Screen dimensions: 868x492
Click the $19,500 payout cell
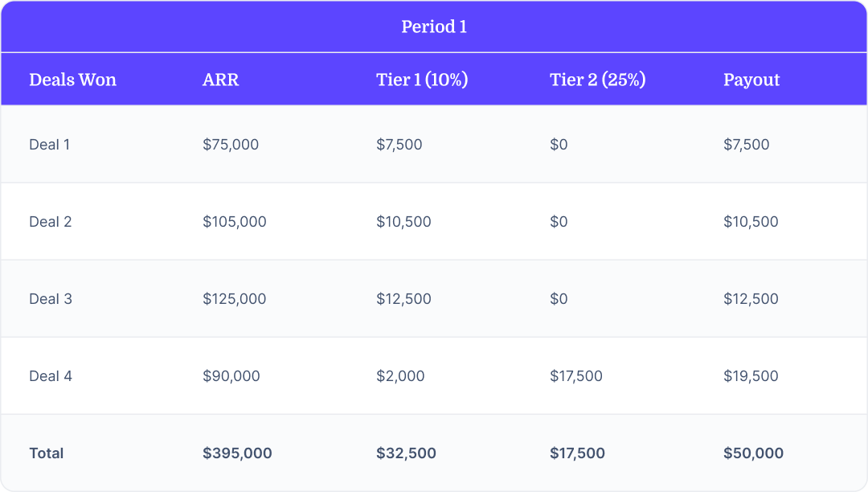[751, 375]
